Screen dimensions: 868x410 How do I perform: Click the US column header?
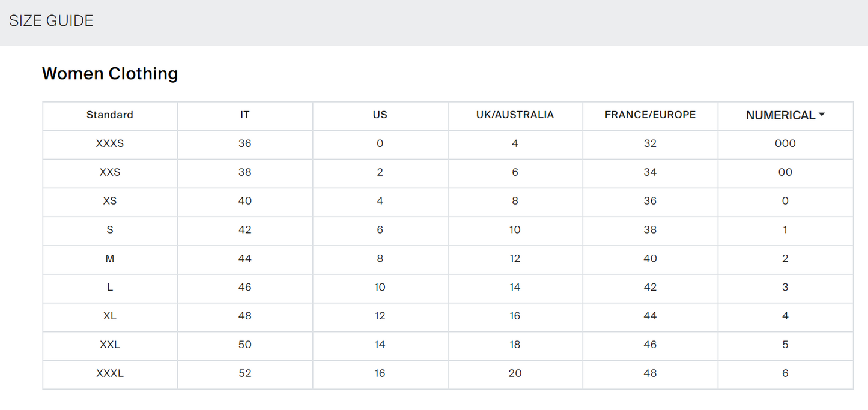click(380, 115)
